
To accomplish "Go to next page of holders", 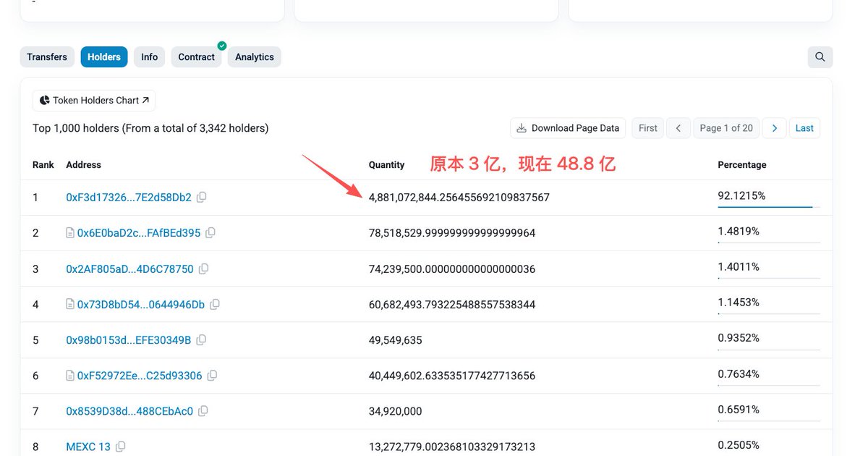I will pos(774,128).
